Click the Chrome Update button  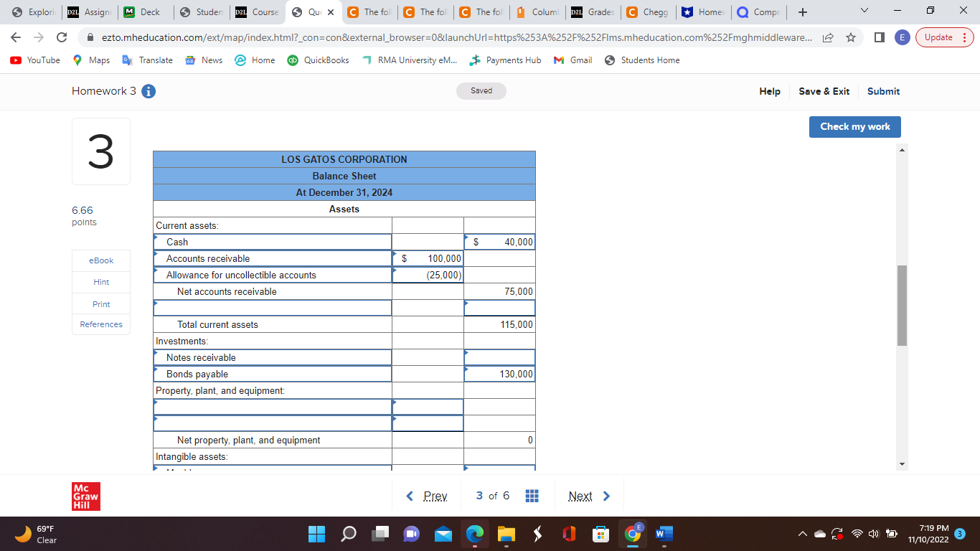click(945, 37)
